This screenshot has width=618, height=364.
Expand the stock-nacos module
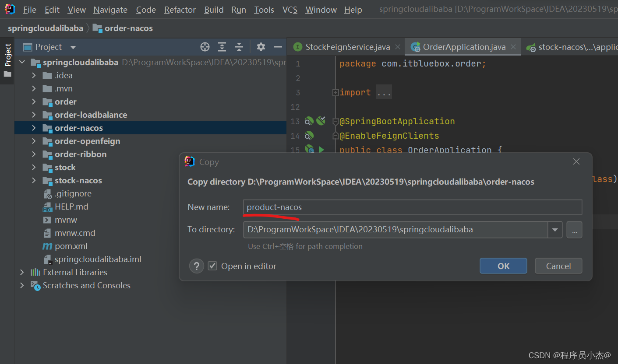point(34,180)
